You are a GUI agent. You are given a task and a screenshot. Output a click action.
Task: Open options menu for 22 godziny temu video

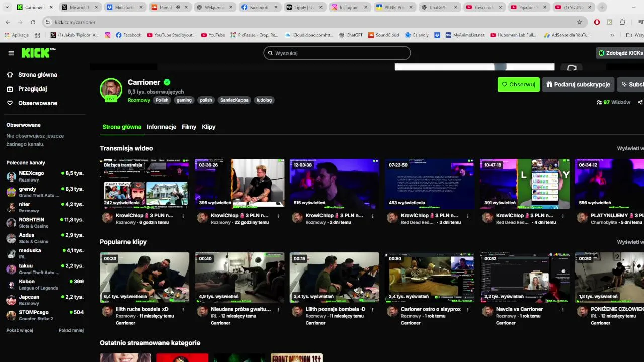(x=278, y=216)
